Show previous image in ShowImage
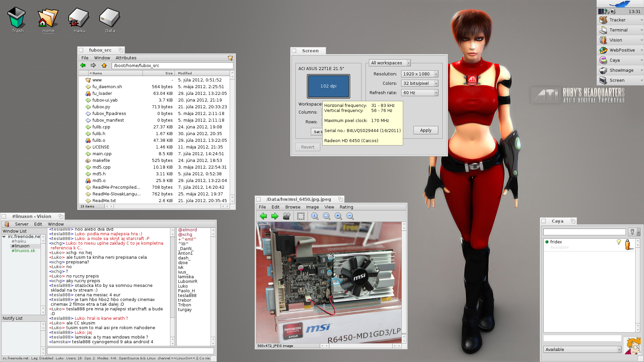 tap(263, 216)
